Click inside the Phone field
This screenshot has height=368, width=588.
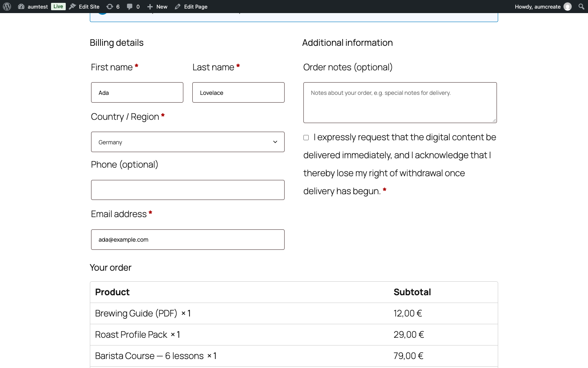188,190
